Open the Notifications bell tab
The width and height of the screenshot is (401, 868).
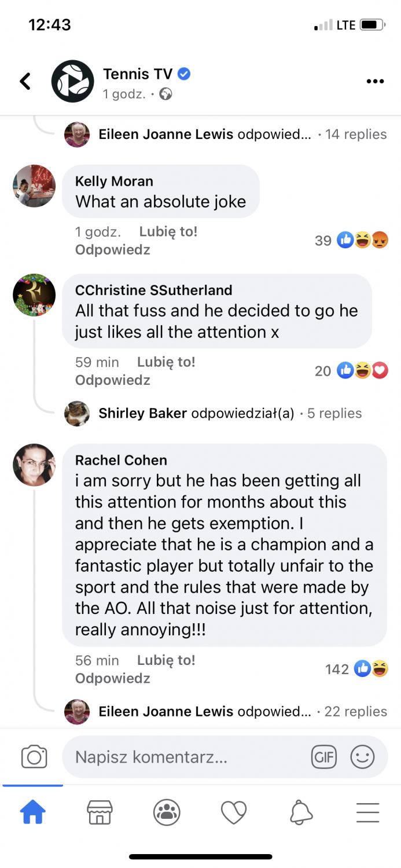click(301, 812)
